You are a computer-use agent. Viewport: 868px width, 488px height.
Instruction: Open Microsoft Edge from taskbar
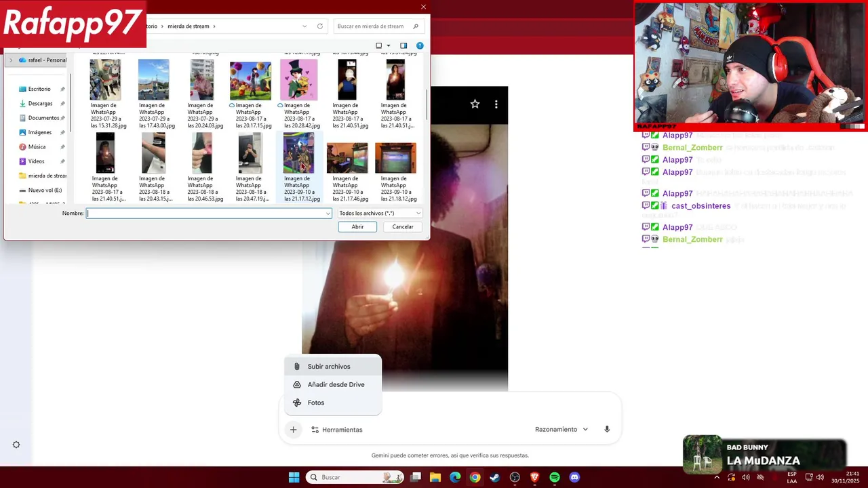click(x=455, y=477)
